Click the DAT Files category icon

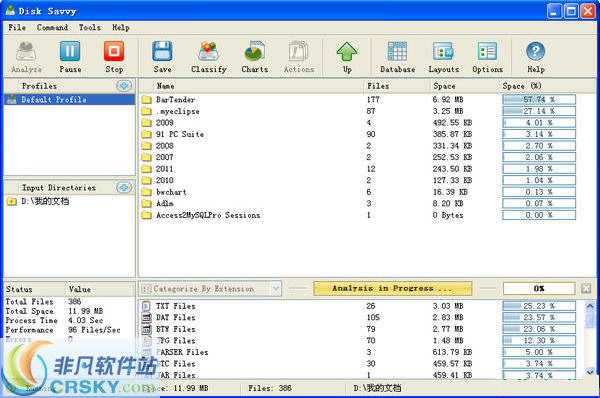point(146,318)
